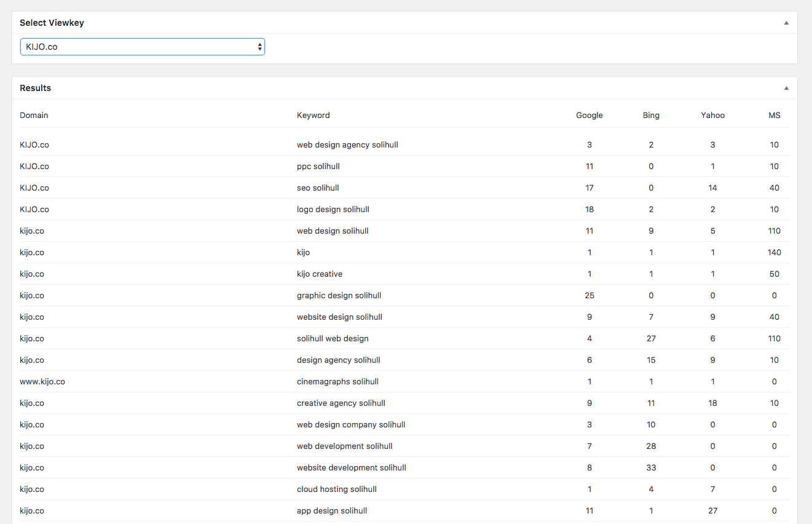812x524 pixels.
Task: Click the Domain column header
Action: pyautogui.click(x=34, y=115)
